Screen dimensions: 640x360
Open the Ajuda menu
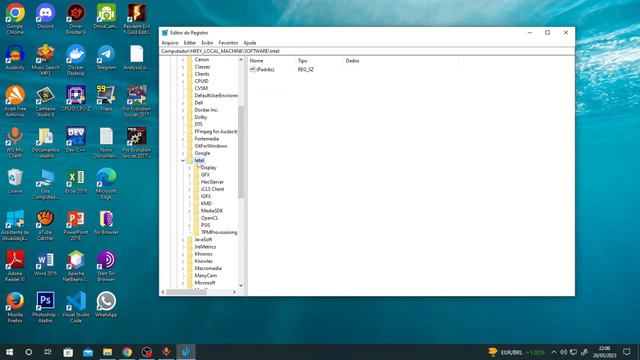pyautogui.click(x=250, y=43)
